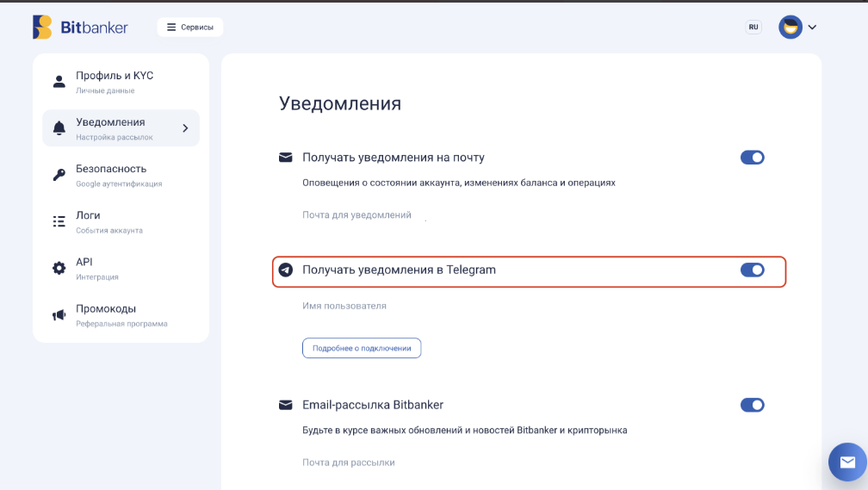Click the envelope icon for почту notifications
This screenshot has height=490, width=868.
pos(286,158)
